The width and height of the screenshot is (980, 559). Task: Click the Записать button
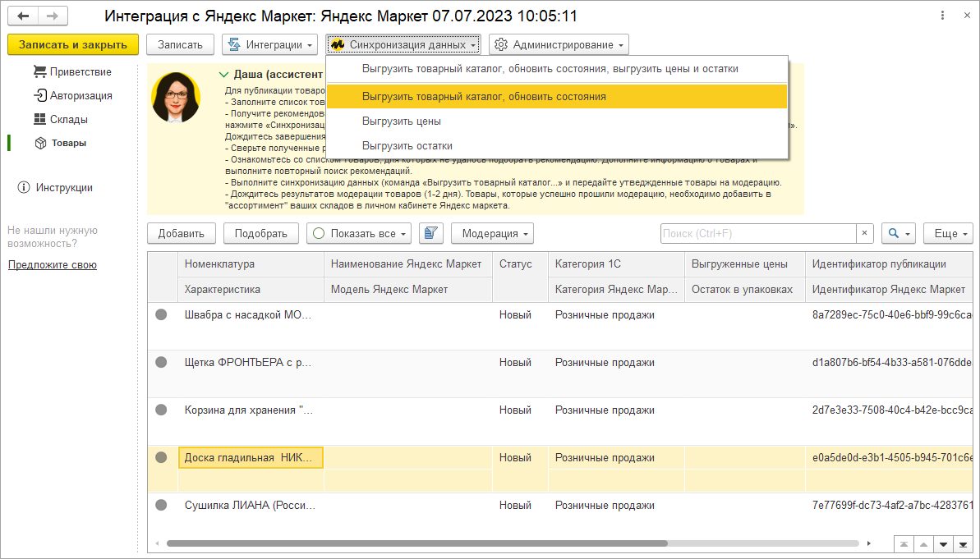[180, 44]
